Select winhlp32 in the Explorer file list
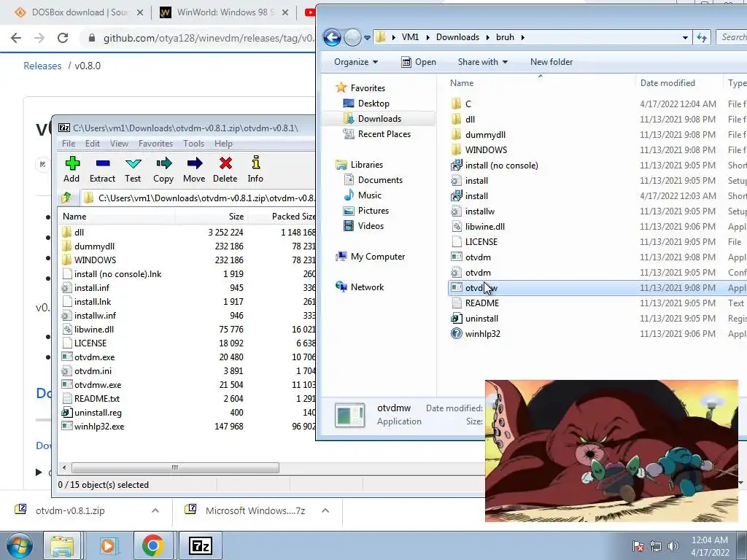747x560 pixels. pyautogui.click(x=483, y=334)
